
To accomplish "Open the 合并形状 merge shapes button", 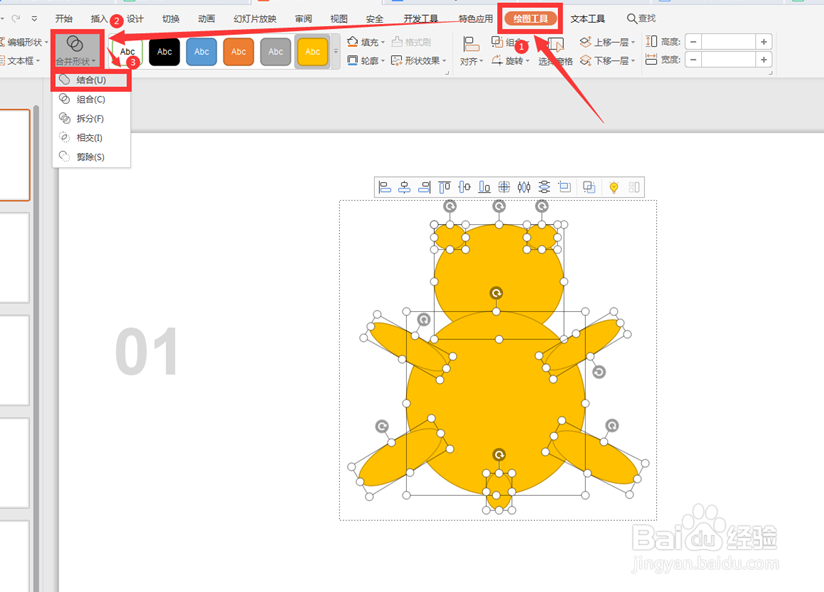I will 77,50.
